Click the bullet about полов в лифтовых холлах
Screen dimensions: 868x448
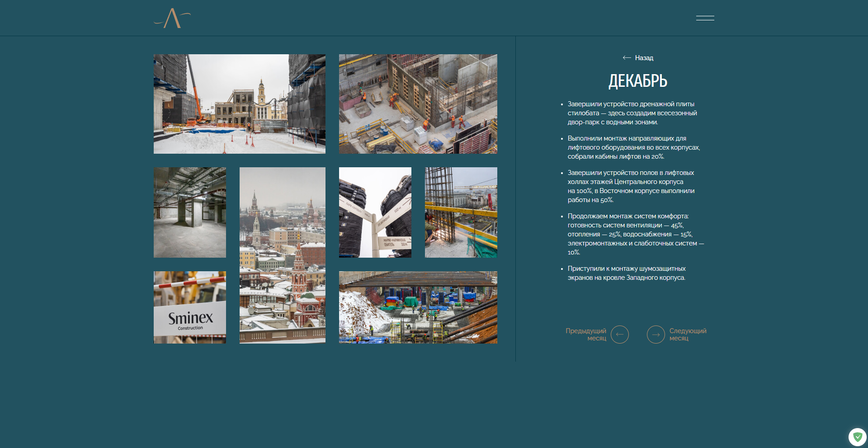tap(631, 186)
